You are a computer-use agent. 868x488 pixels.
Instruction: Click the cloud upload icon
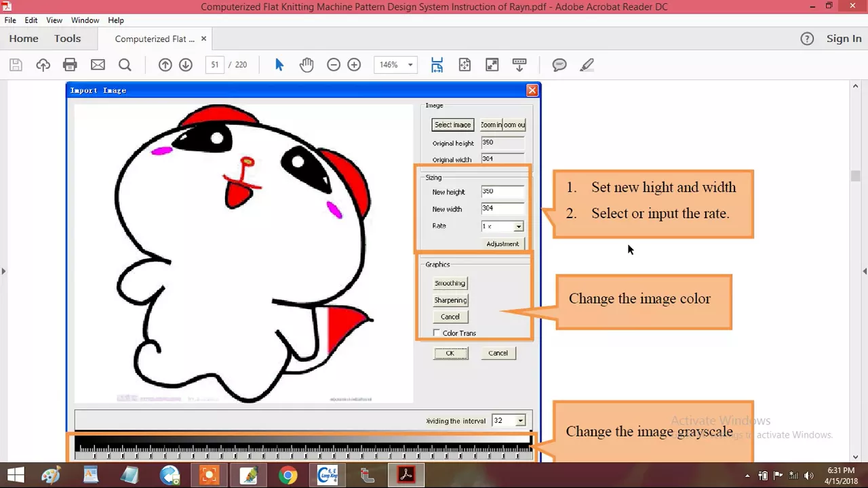43,65
